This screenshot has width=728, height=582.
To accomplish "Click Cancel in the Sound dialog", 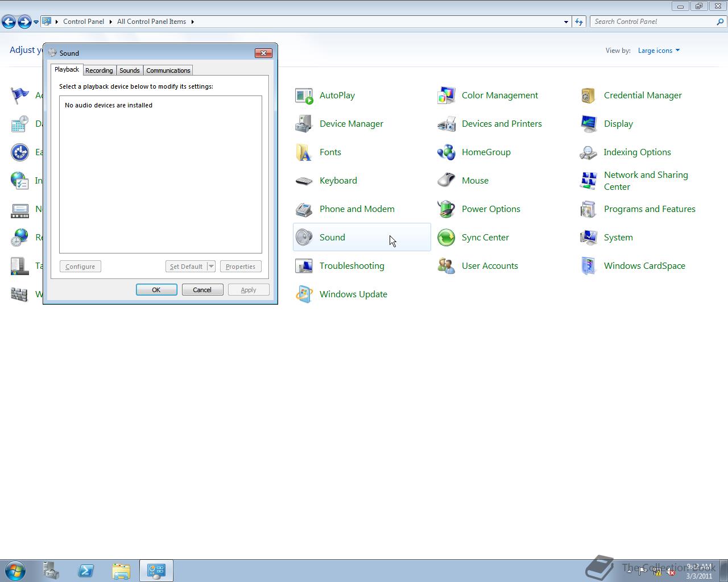I will coord(202,290).
